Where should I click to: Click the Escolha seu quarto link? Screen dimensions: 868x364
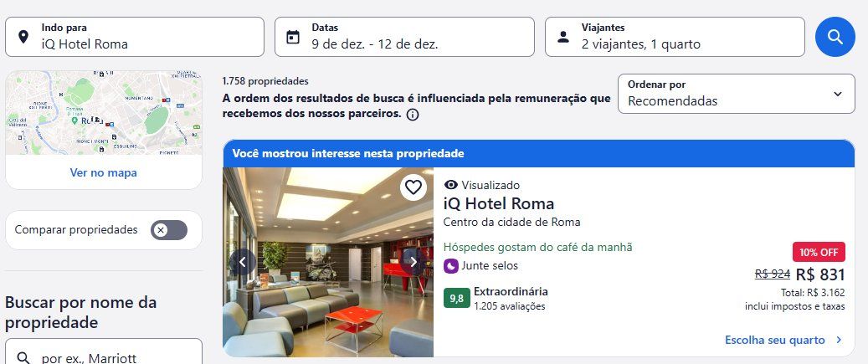point(783,340)
